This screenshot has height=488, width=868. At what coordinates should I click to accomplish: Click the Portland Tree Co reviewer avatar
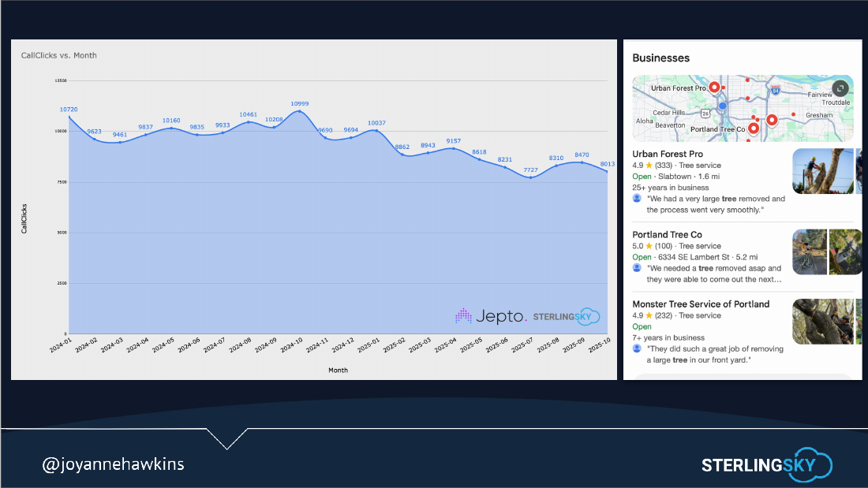(x=637, y=268)
